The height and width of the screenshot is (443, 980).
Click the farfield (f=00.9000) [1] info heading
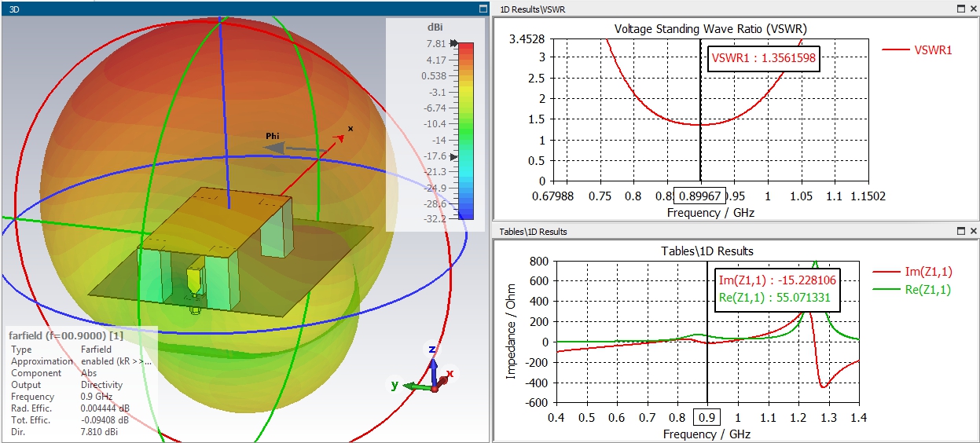pyautogui.click(x=66, y=335)
